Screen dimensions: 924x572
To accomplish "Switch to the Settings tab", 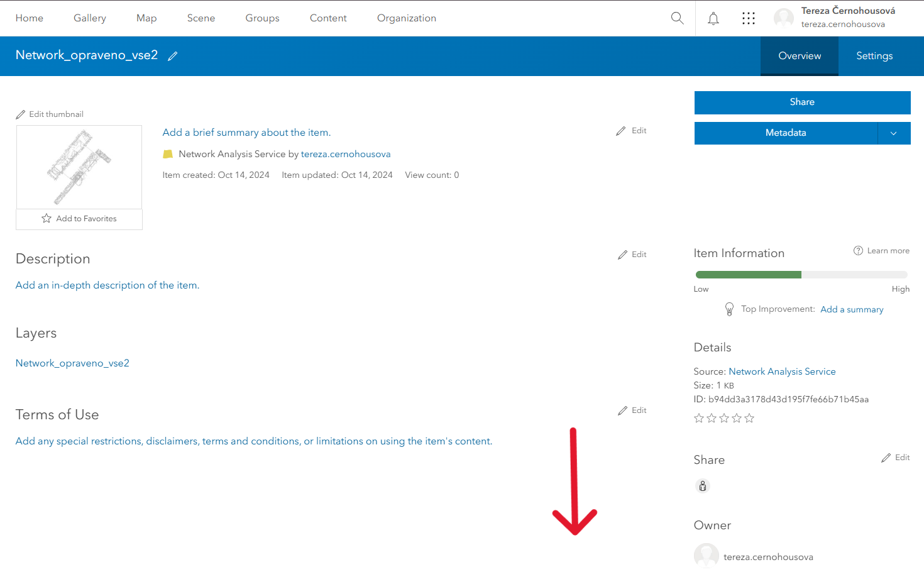I will [x=874, y=56].
